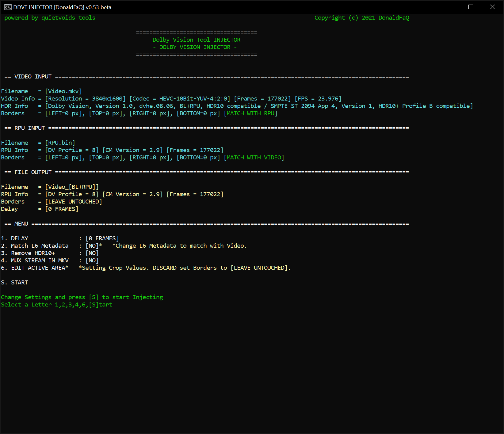Click the '[RPU.bin]' filename value
Screen dimensions: 504x434
[x=60, y=143]
